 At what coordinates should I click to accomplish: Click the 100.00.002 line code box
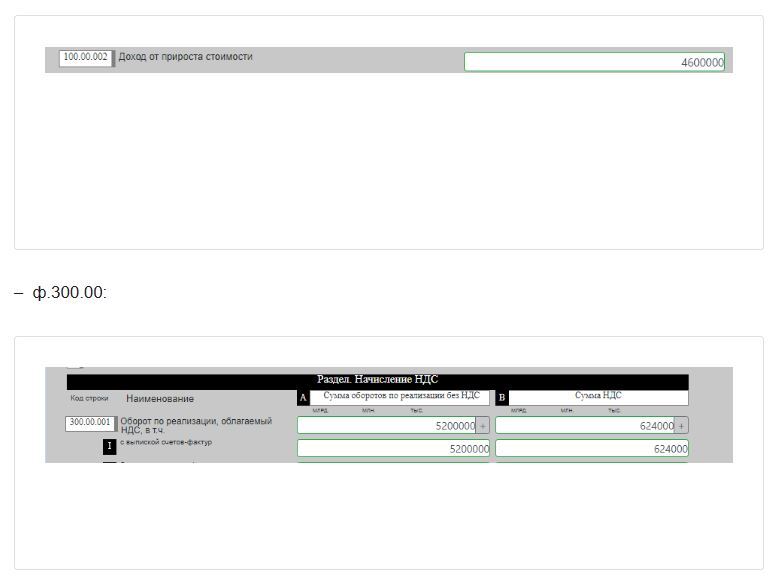click(x=86, y=58)
